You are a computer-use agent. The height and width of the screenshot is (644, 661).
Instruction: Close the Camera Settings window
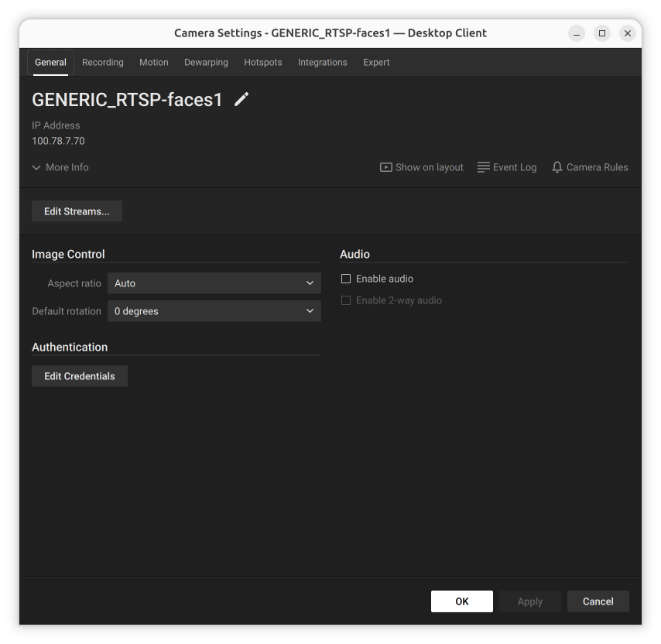(627, 33)
